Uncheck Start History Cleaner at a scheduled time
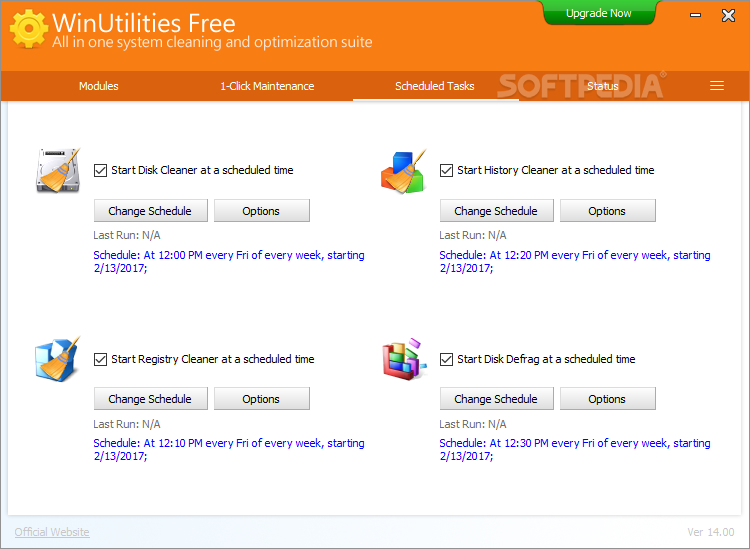The height and width of the screenshot is (549, 750). 446,170
